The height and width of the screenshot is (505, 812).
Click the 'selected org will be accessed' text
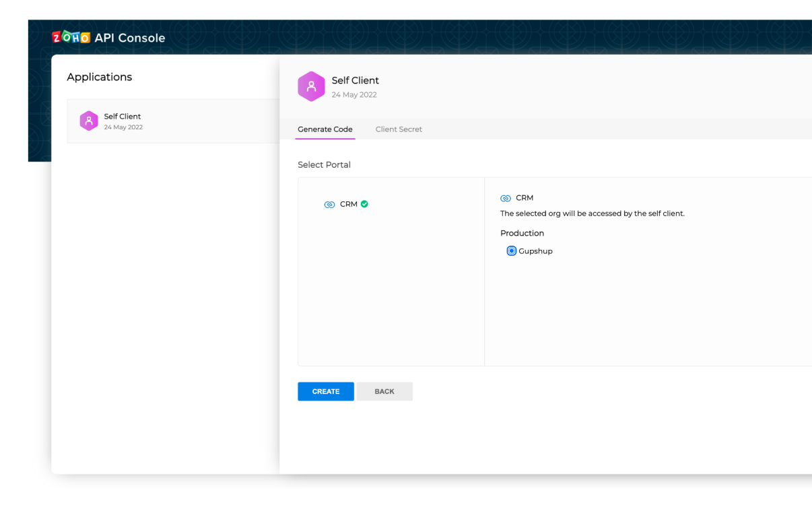tap(593, 213)
